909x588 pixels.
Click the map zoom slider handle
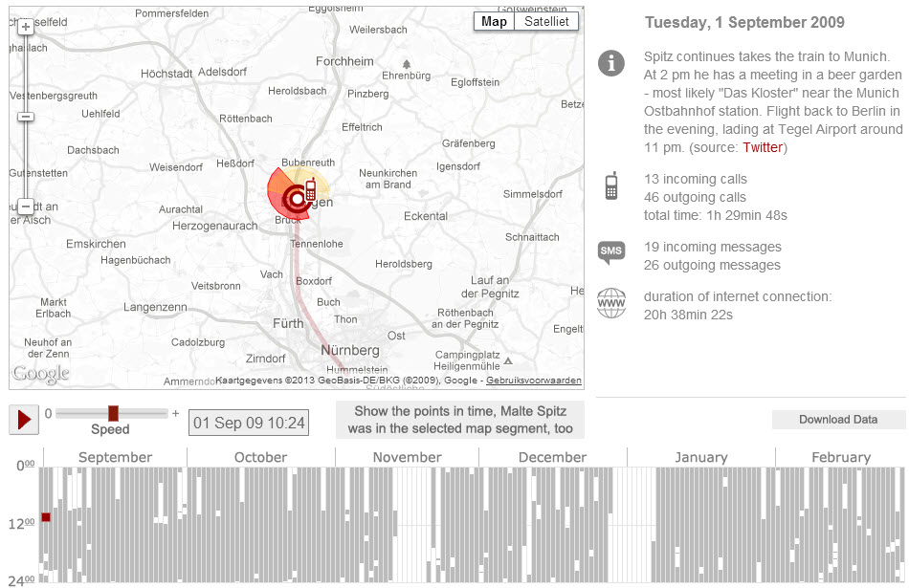click(x=26, y=117)
